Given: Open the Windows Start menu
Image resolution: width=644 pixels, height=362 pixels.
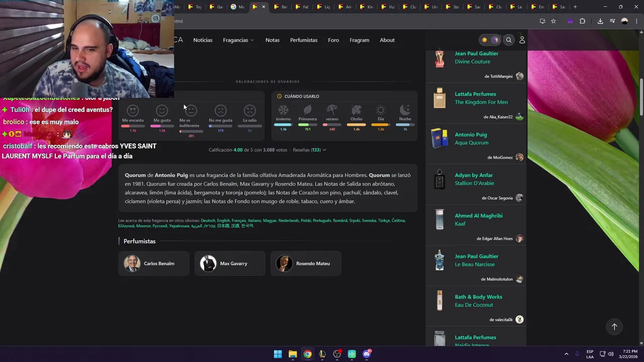Looking at the screenshot, I should click(x=278, y=354).
